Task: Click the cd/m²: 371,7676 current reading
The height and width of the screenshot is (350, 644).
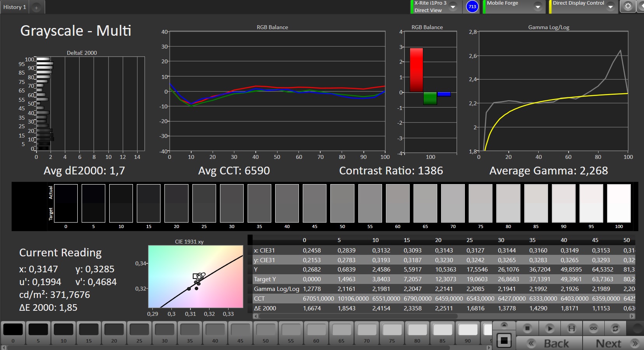Action: (x=54, y=295)
